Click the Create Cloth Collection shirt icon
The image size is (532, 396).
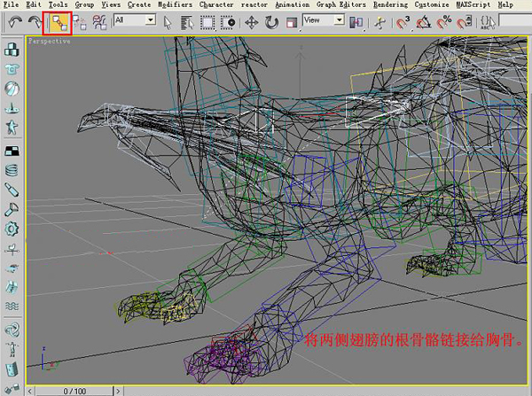12,69
